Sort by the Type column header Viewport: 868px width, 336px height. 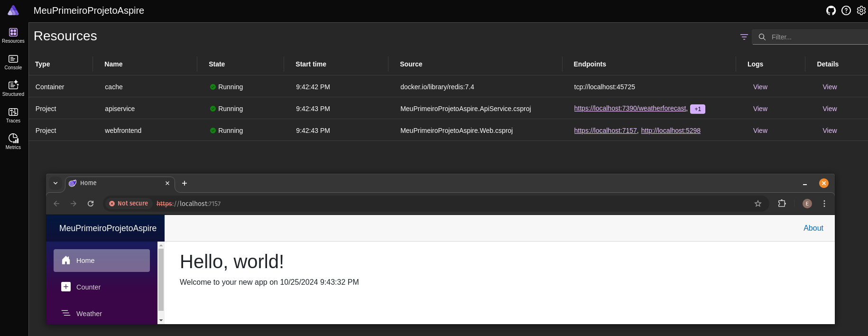pos(42,64)
